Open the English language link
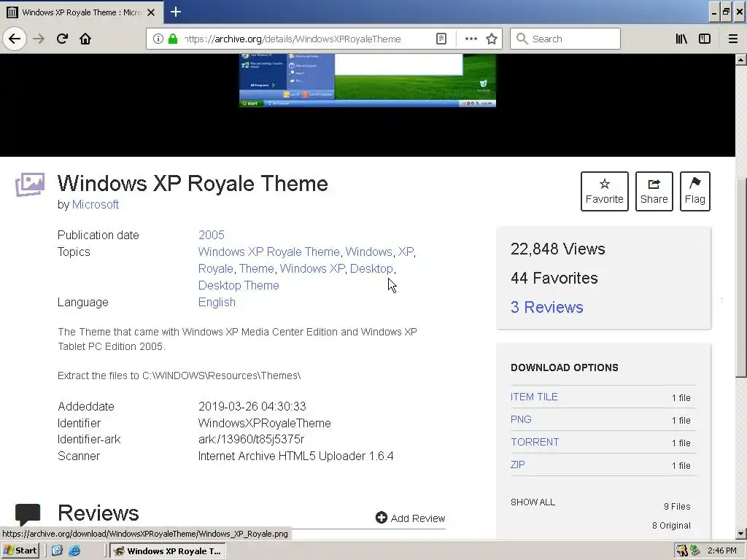 (217, 303)
